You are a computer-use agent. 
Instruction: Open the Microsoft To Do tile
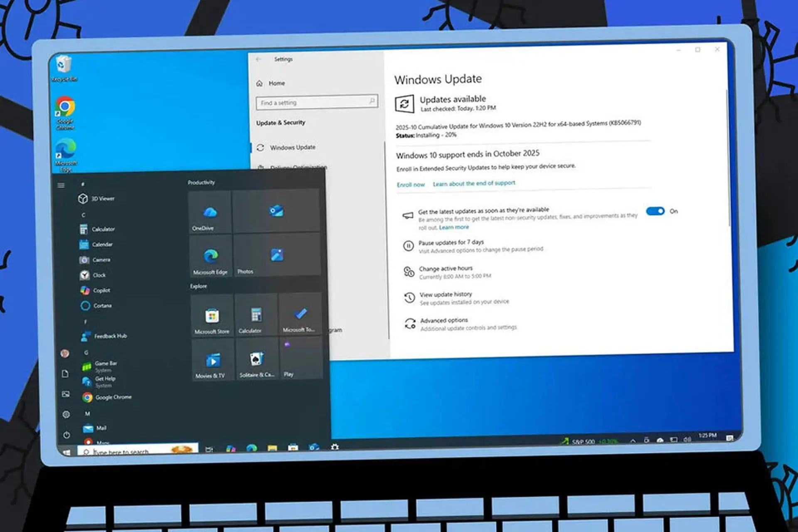click(x=300, y=313)
